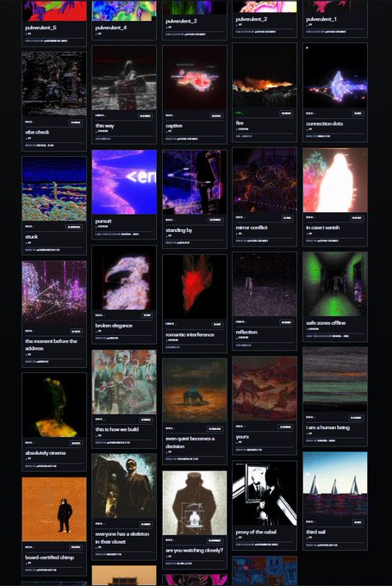
Task: View the even quiet becomes a decision image
Action: click(195, 390)
